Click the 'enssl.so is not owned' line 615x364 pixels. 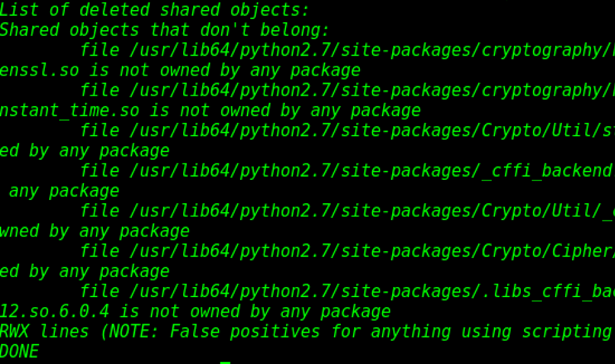pyautogui.click(x=180, y=71)
